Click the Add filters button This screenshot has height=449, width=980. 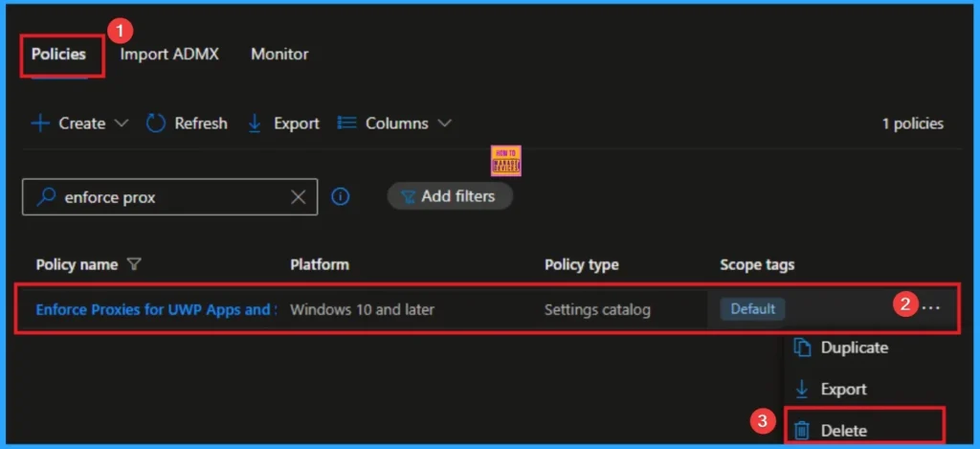(450, 196)
